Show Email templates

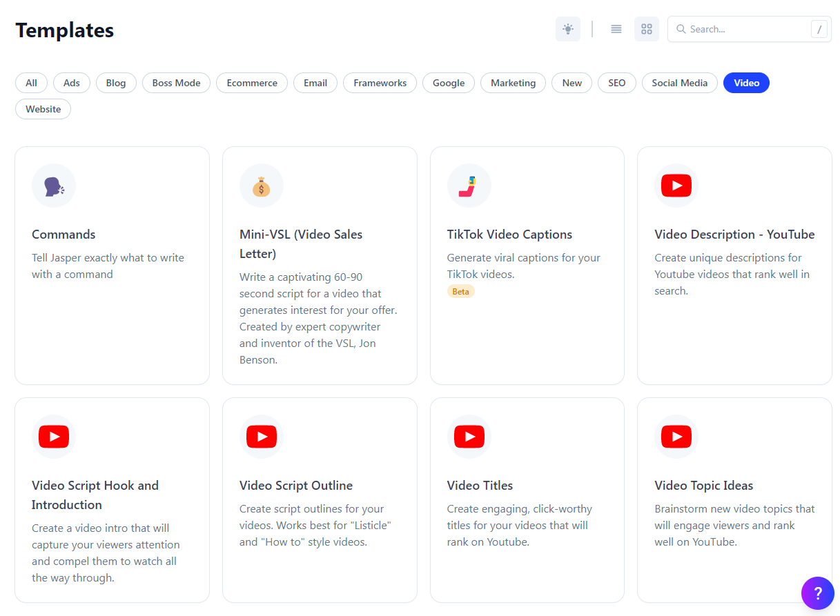click(315, 83)
